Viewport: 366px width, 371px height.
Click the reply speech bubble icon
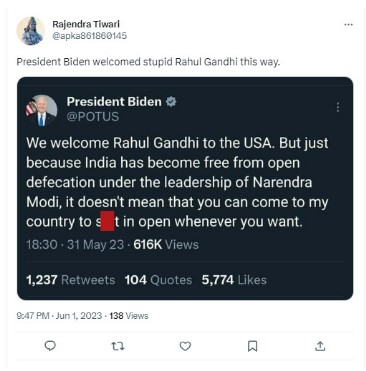[50, 346]
